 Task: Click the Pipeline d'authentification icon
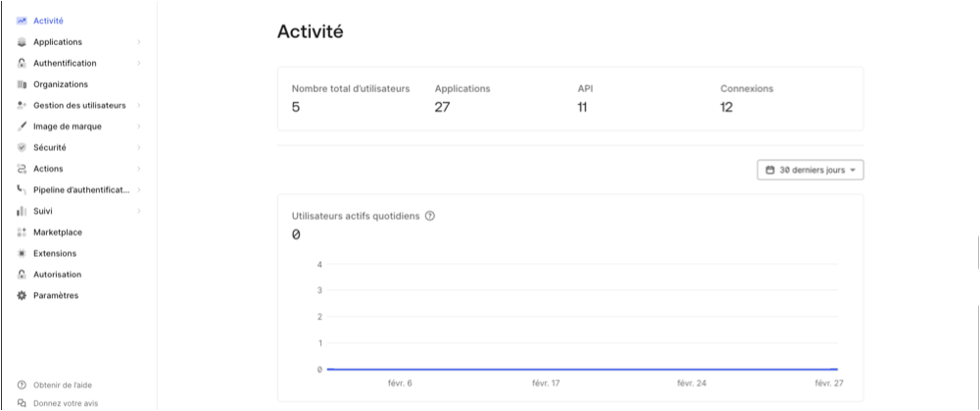[22, 189]
